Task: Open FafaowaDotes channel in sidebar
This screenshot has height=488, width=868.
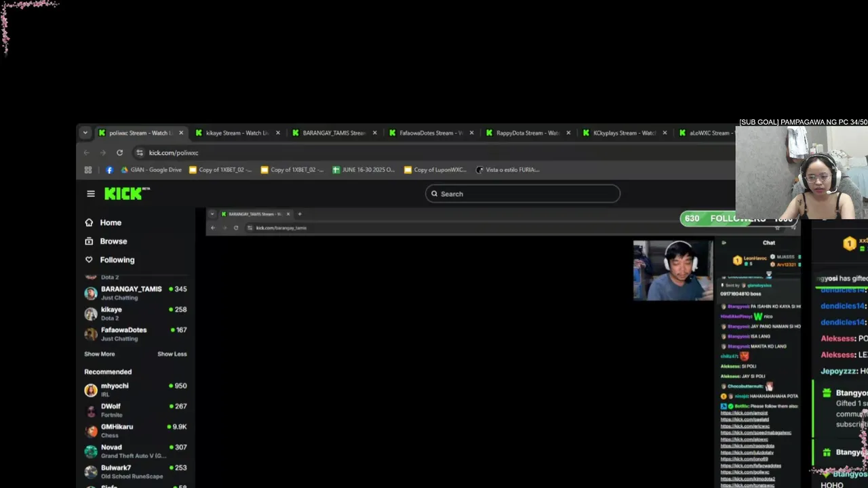Action: 136,333
